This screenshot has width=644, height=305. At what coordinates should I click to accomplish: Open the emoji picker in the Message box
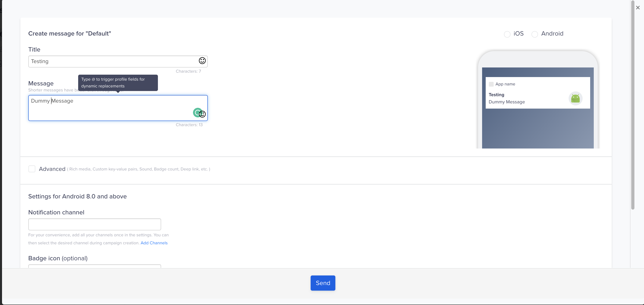click(x=203, y=114)
